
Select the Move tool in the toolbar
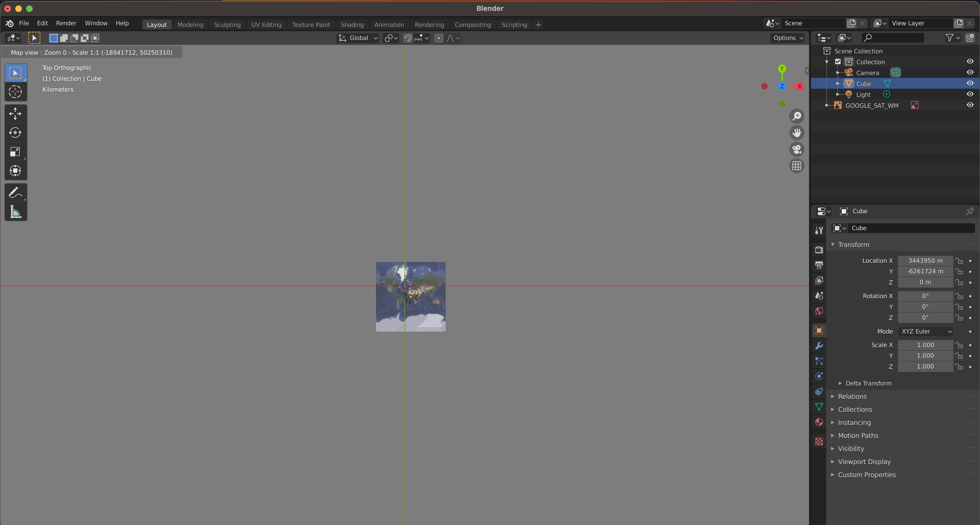pos(15,114)
